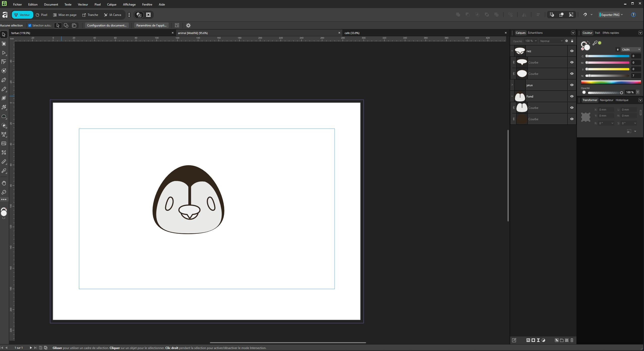Hide the nez layer
Image resolution: width=644 pixels, height=351 pixels.
[x=572, y=51]
